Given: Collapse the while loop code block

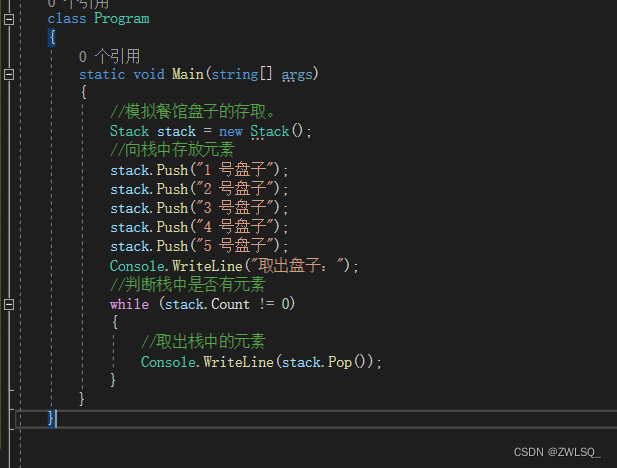Looking at the screenshot, I should pyautogui.click(x=9, y=304).
